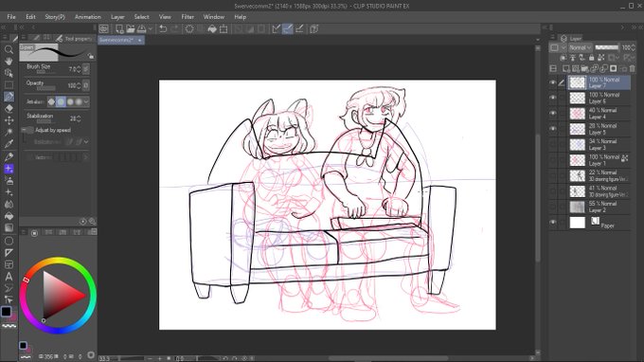This screenshot has height=362, width=644.
Task: Select the Auto select magic wand tool
Action: [9, 132]
